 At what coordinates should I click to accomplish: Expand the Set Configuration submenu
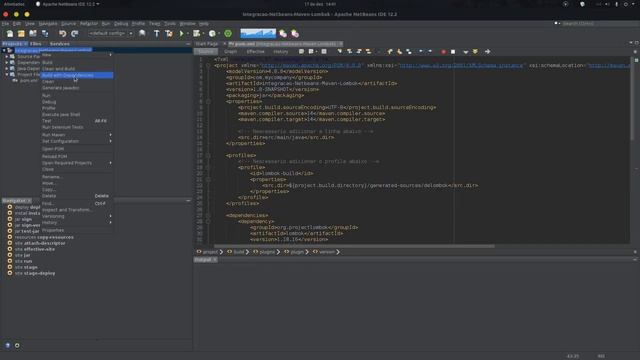click(x=77, y=141)
